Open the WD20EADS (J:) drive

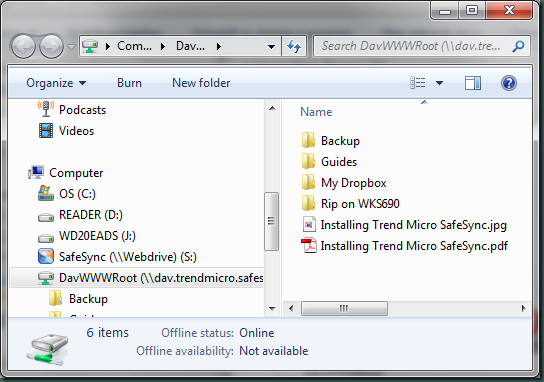[x=97, y=236]
